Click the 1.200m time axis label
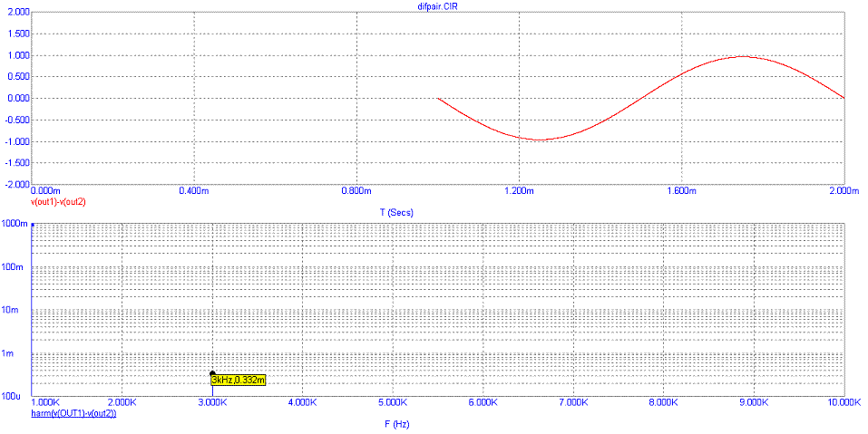This screenshot has height=434, width=868. [x=519, y=191]
